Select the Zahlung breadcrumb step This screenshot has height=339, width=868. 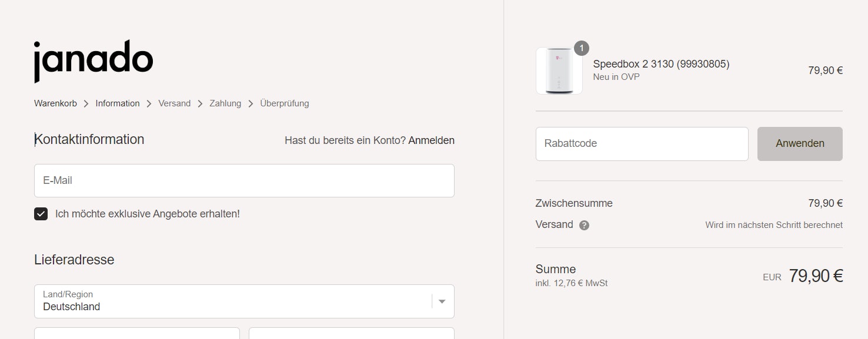coord(225,103)
